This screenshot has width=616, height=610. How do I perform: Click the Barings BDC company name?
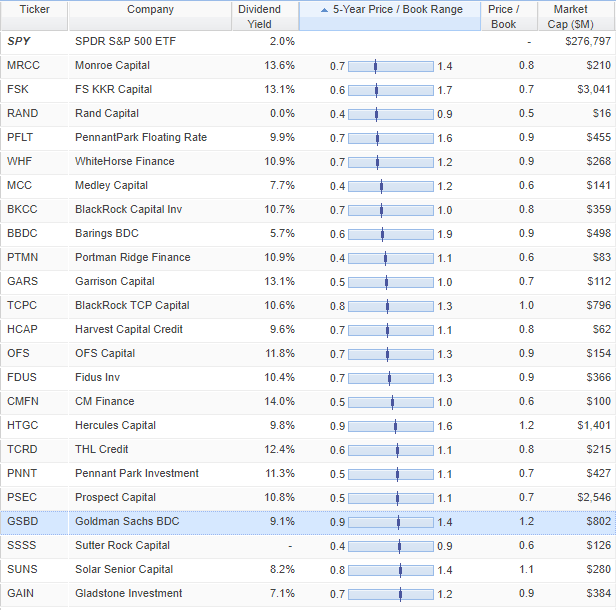107,233
